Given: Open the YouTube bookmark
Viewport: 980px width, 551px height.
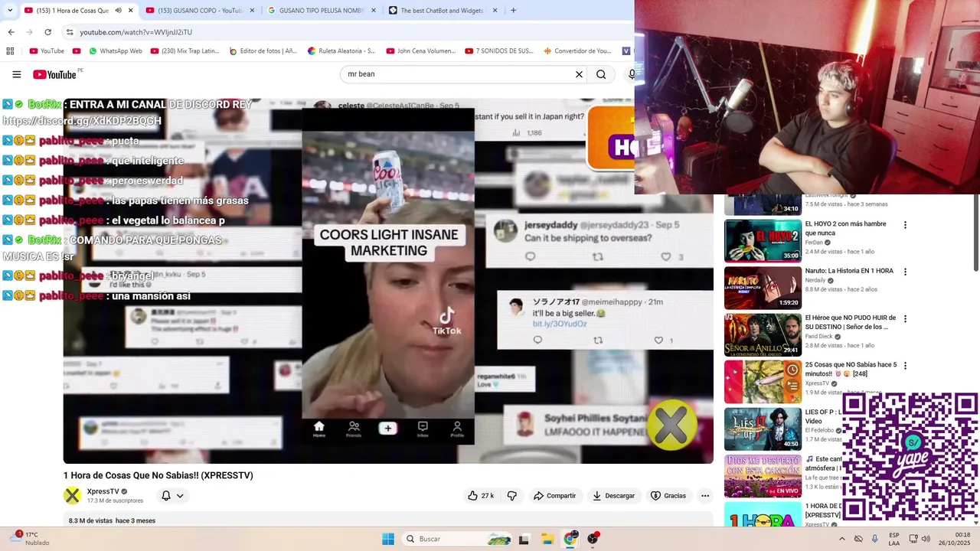Looking at the screenshot, I should point(47,51).
